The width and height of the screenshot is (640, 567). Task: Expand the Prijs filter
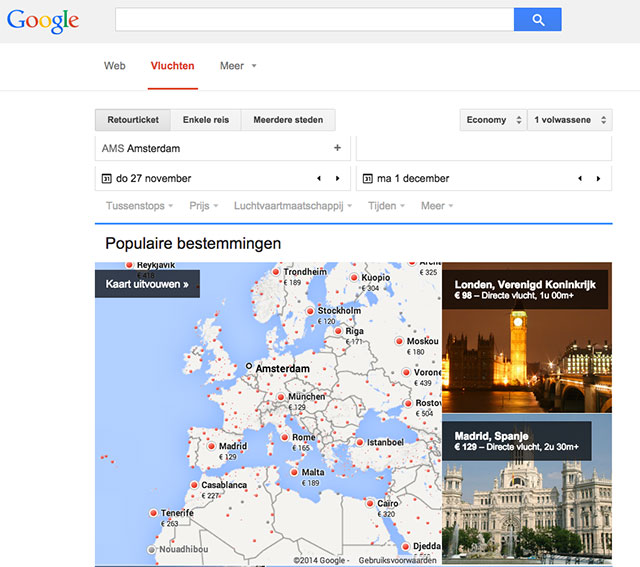point(204,206)
